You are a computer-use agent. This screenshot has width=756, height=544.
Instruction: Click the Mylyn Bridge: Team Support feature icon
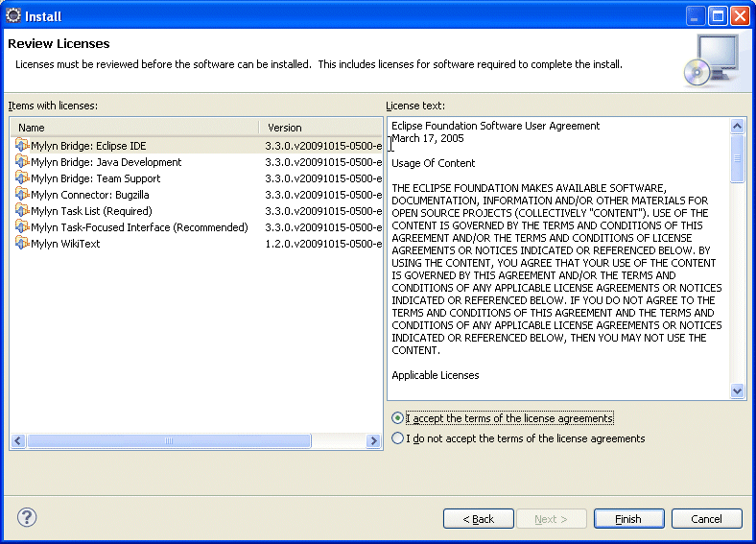(x=22, y=177)
